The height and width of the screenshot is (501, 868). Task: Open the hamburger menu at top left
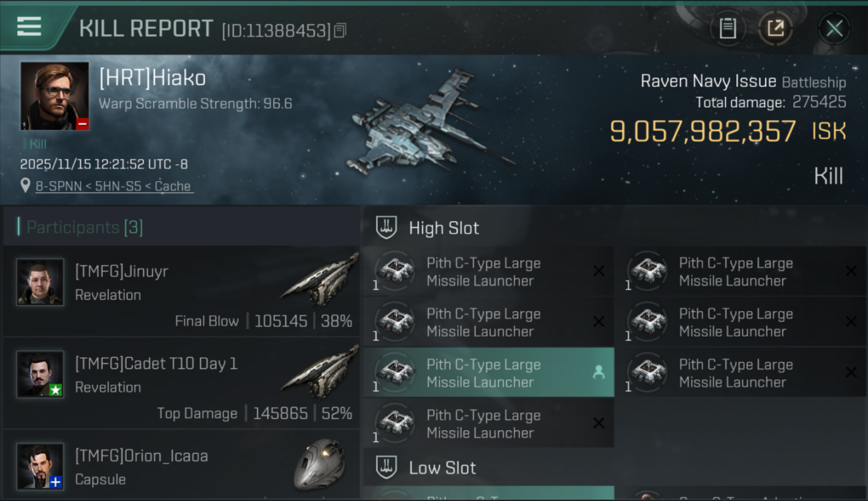[x=29, y=27]
